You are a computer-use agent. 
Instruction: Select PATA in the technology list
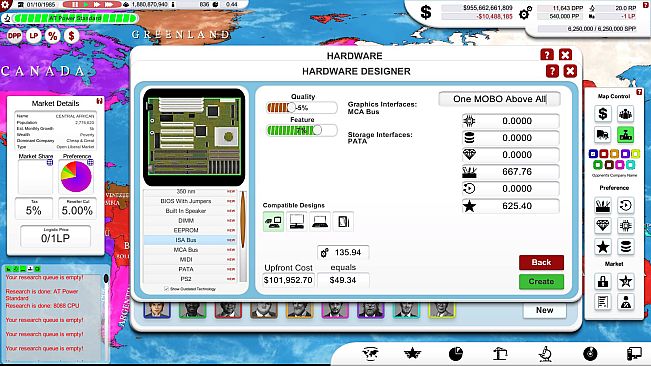coord(190,269)
